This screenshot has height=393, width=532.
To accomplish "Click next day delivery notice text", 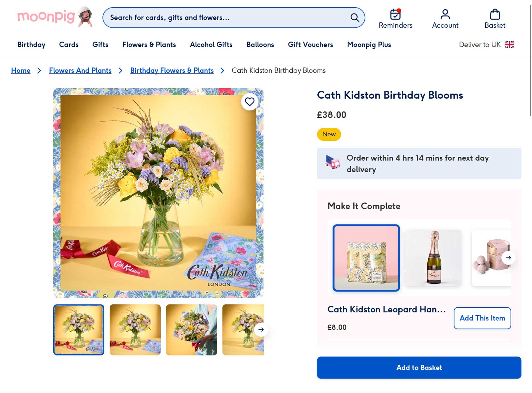I will click(x=418, y=163).
